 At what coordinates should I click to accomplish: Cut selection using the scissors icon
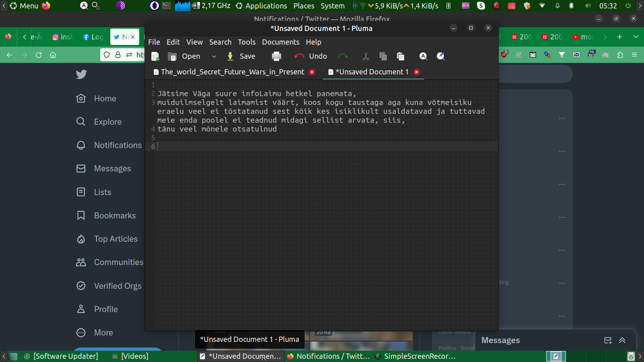tap(365, 56)
